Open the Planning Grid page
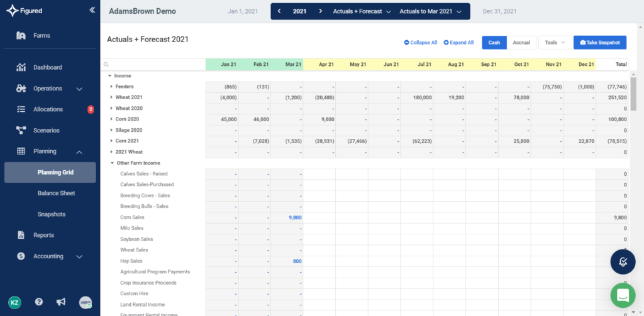This screenshot has height=316, width=644. [50, 172]
